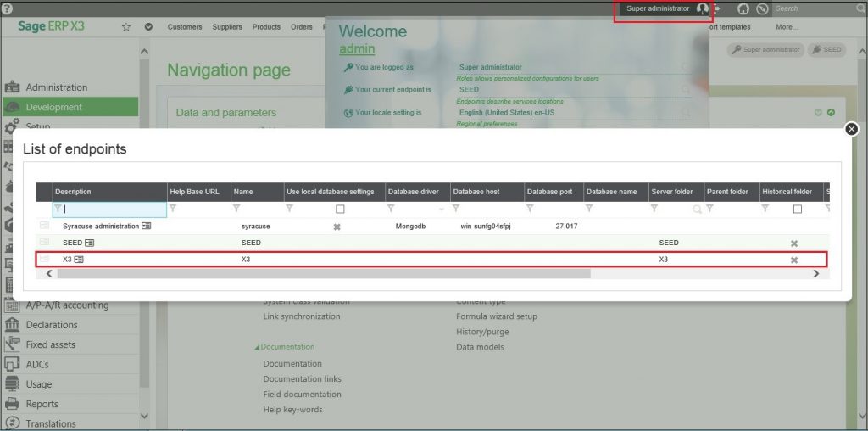Screen dimensions: 868x431
Task: Open the Customers menu
Action: 185,26
